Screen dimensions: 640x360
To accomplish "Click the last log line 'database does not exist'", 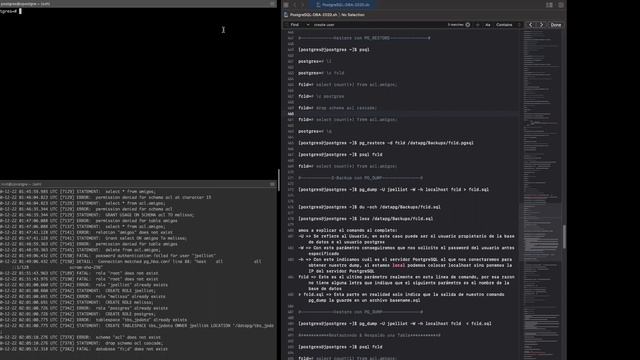I will click(84, 349).
